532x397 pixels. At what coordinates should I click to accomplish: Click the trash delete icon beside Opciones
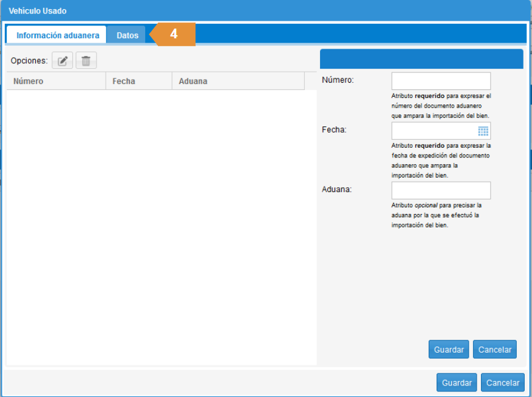(86, 61)
